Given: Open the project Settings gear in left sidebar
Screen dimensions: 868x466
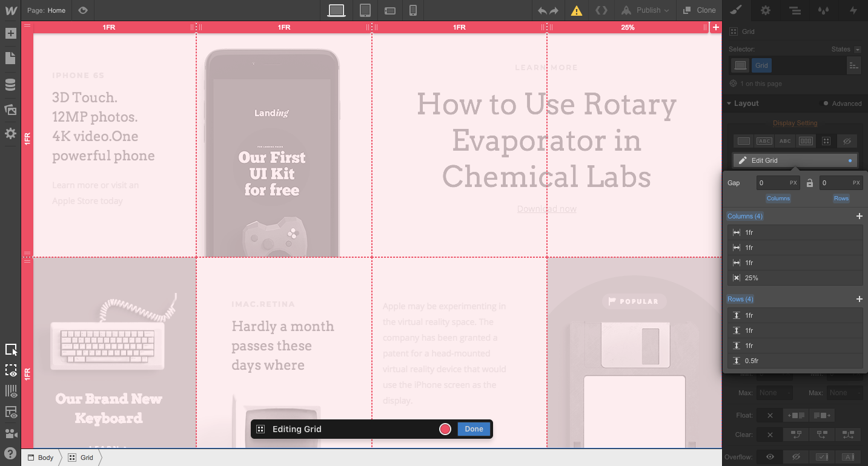Looking at the screenshot, I should pyautogui.click(x=10, y=134).
